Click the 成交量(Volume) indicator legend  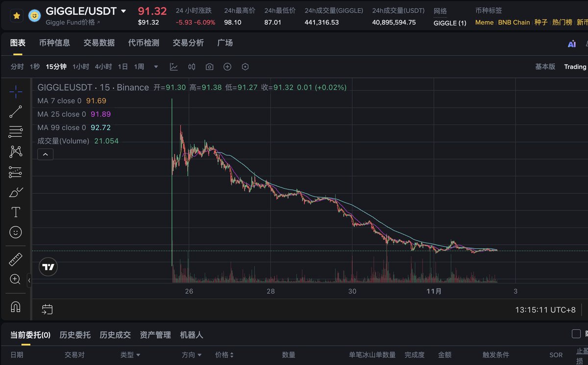tap(63, 141)
